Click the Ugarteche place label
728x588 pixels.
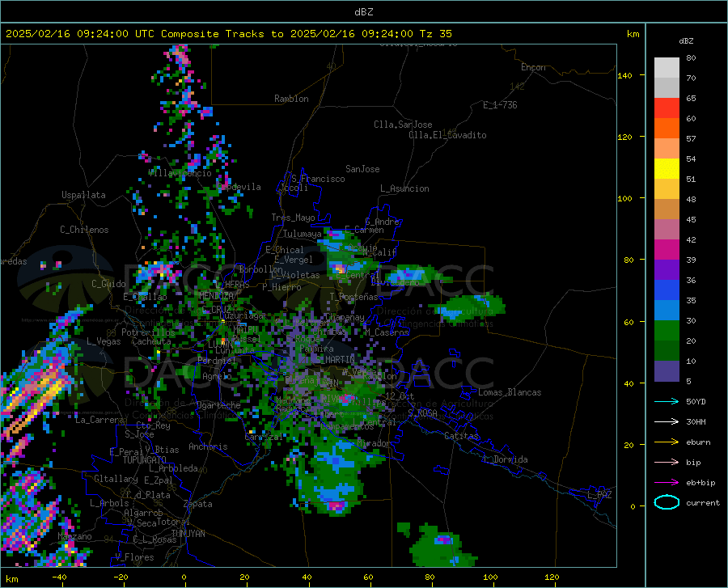pyautogui.click(x=218, y=405)
